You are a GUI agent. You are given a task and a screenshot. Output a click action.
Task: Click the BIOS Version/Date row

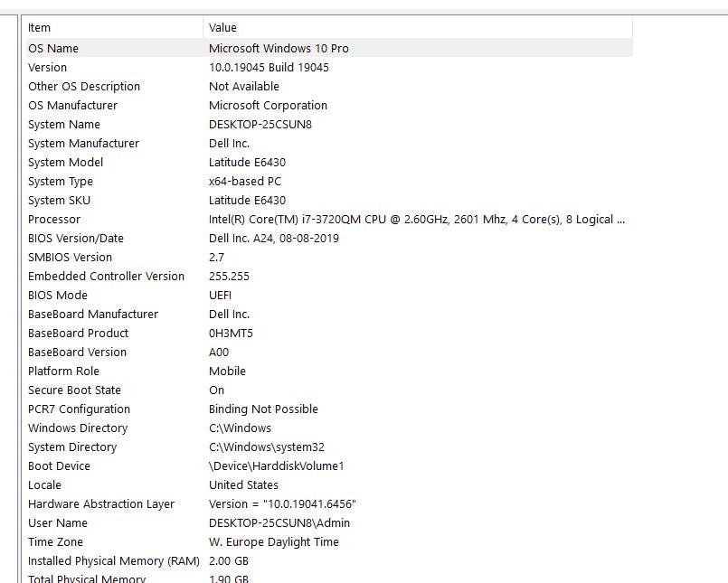coord(329,238)
